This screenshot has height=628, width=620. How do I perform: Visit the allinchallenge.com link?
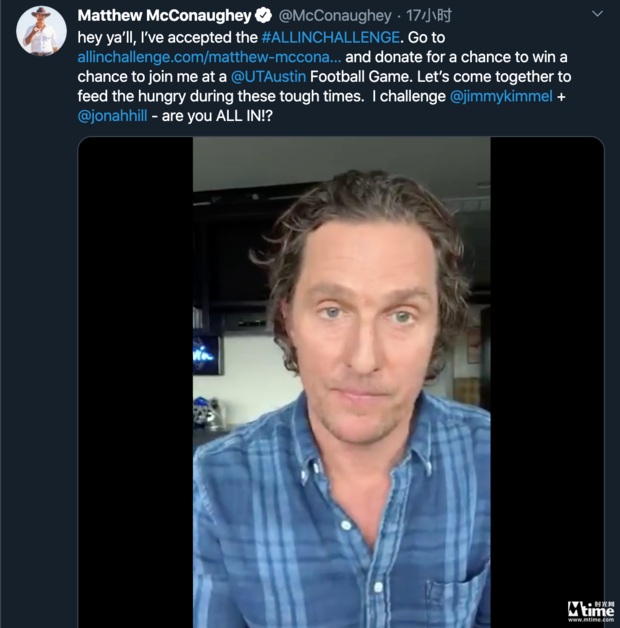point(208,58)
